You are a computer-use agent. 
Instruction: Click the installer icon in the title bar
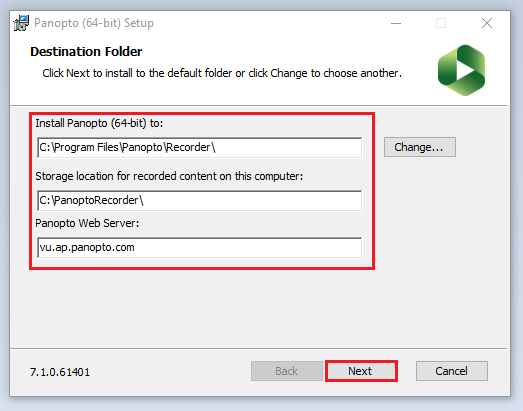click(x=21, y=23)
